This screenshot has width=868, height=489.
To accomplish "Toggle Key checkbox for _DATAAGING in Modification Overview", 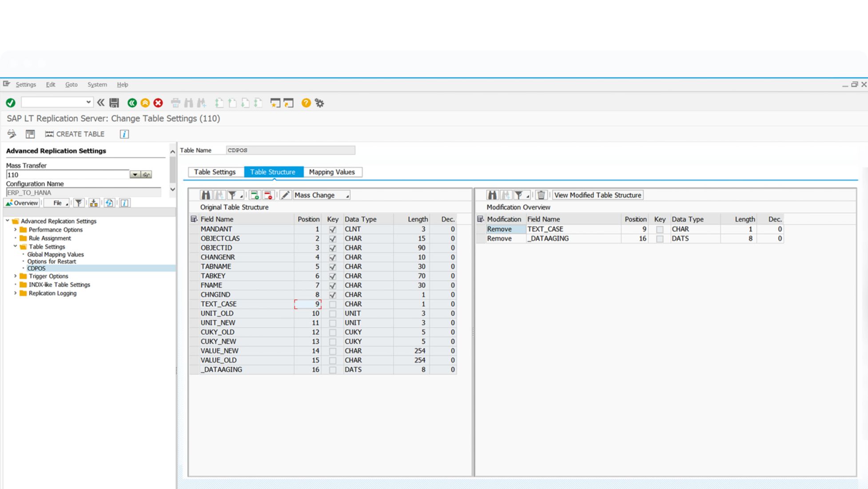I will pos(660,239).
